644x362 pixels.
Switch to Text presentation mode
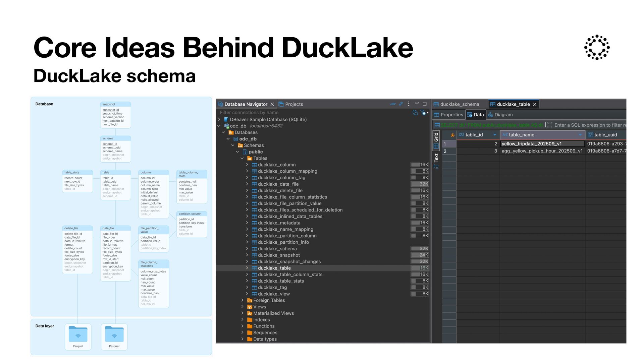pyautogui.click(x=436, y=158)
